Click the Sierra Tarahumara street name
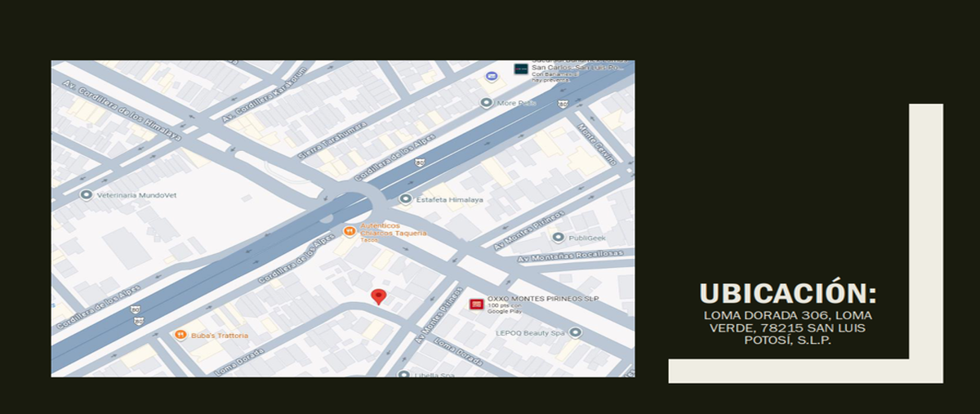Image resolution: width=980 pixels, height=414 pixels. point(332,140)
